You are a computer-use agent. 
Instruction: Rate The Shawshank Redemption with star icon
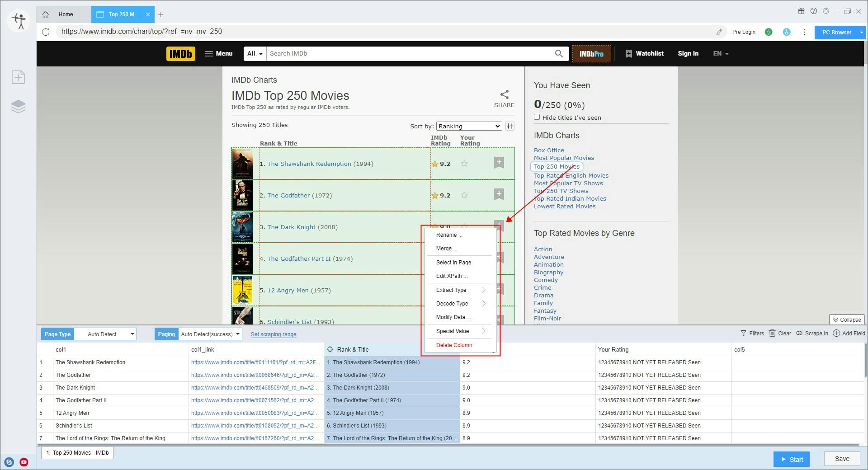464,164
